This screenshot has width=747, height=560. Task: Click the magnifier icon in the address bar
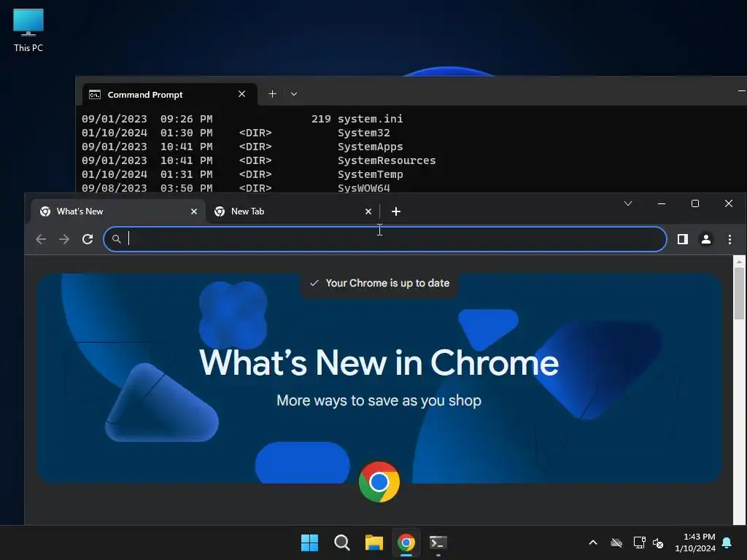pyautogui.click(x=116, y=239)
